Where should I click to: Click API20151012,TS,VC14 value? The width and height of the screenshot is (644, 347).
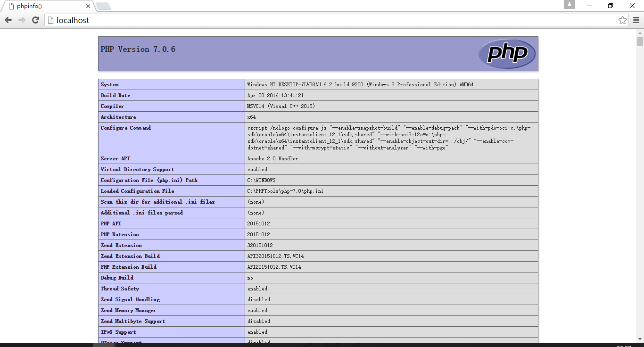tap(274, 267)
